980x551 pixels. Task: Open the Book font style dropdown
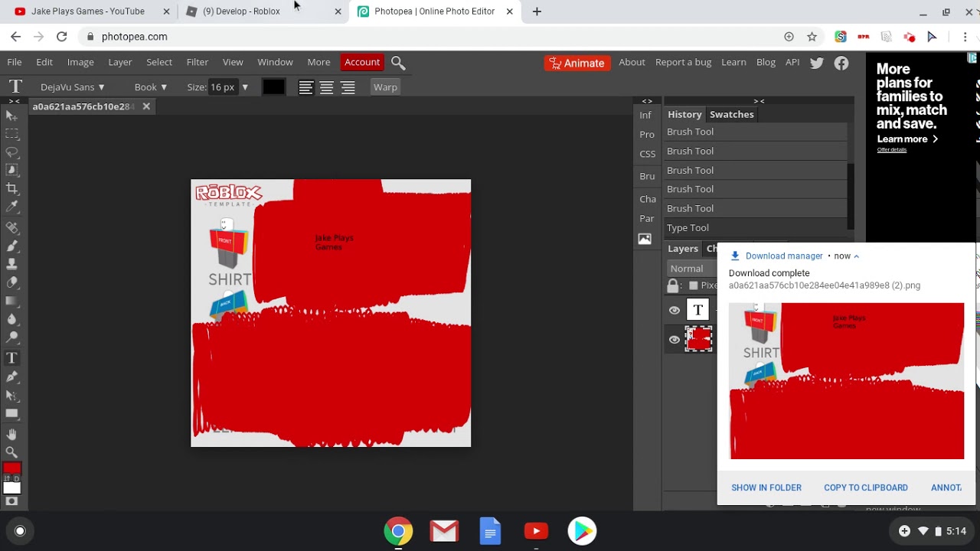pyautogui.click(x=151, y=87)
